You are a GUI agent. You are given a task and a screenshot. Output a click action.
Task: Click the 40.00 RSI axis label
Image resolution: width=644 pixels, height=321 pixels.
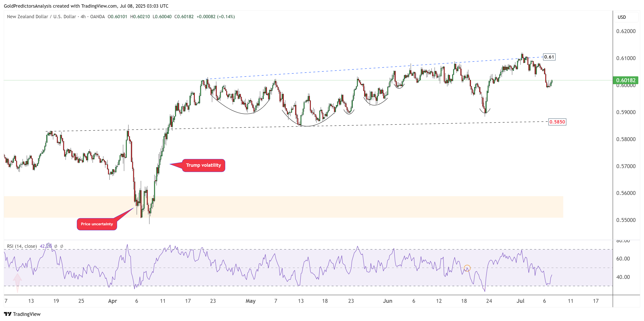(x=623, y=277)
